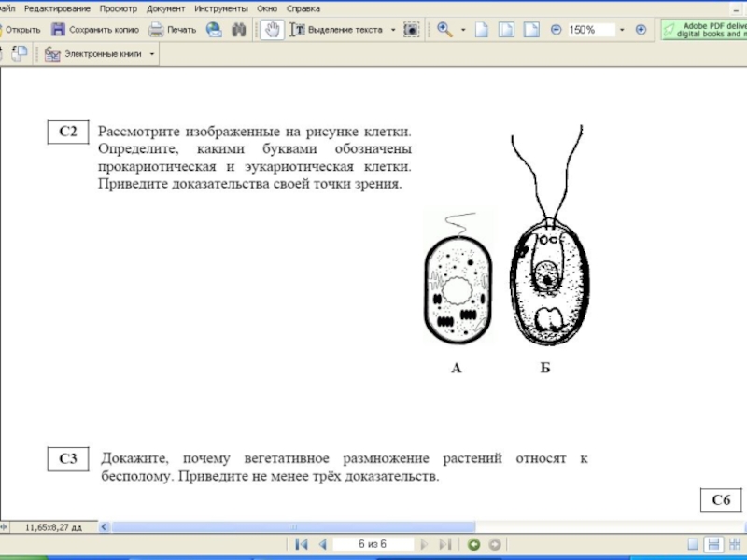Image resolution: width=747 pixels, height=560 pixels.
Task: Toggle continuous facing pages layout
Action: tap(733, 544)
